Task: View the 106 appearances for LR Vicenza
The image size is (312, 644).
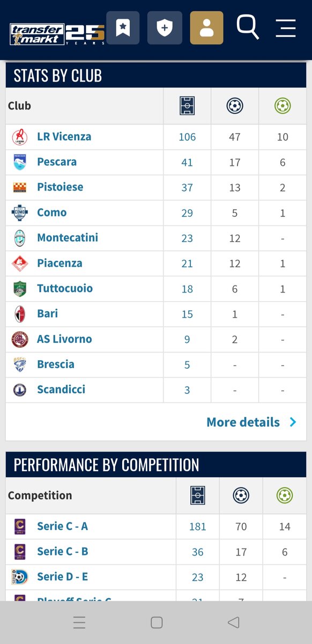Action: (x=187, y=137)
